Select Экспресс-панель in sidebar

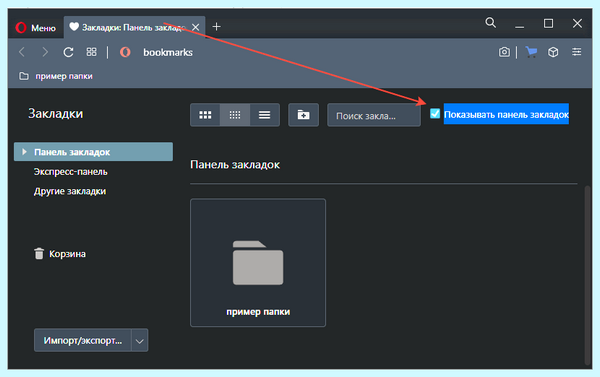pyautogui.click(x=70, y=171)
